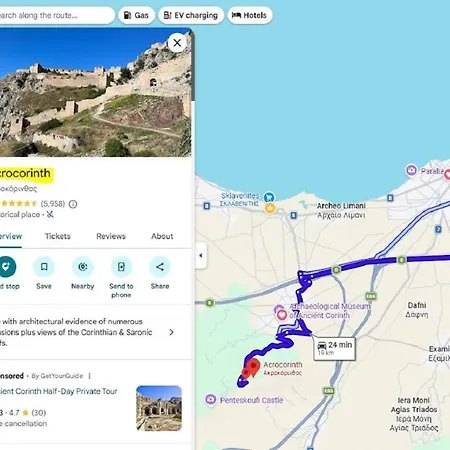Click the Dafni map label

(417, 310)
